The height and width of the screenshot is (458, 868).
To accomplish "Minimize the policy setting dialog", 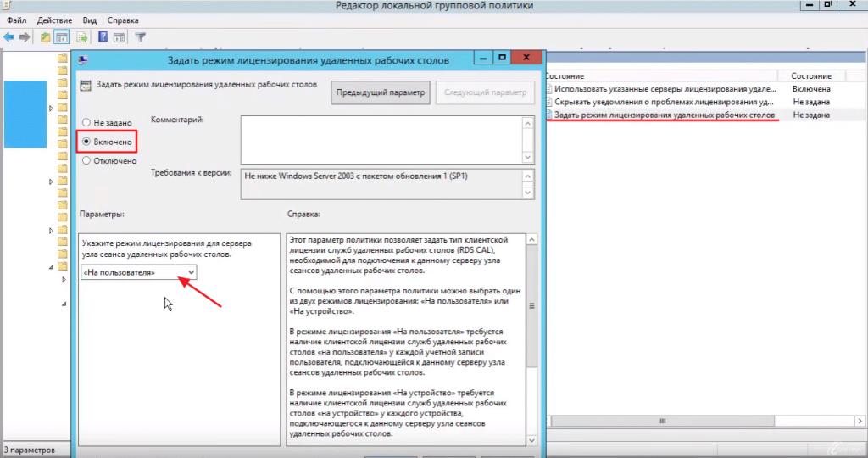I will pos(482,58).
